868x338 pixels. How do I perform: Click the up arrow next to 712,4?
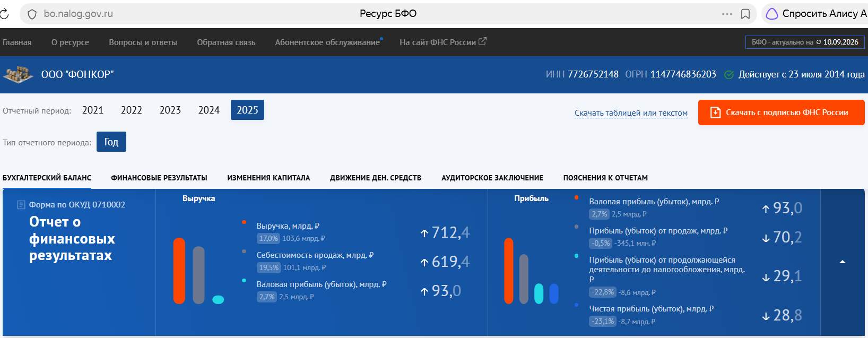(424, 233)
